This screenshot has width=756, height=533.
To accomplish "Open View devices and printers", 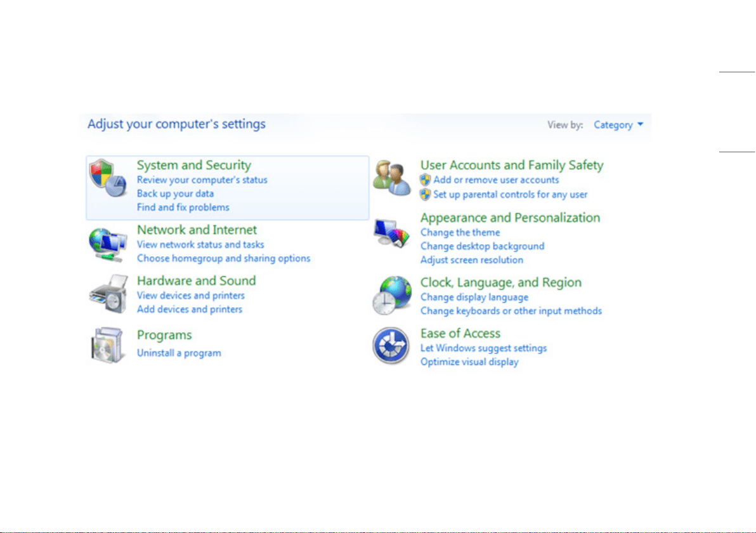I will pyautogui.click(x=191, y=296).
